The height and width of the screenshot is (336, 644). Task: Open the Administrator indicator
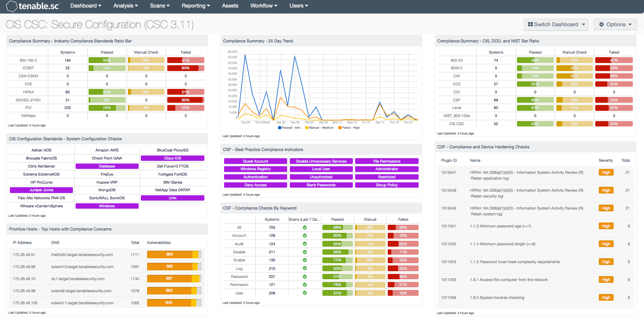click(x=387, y=169)
